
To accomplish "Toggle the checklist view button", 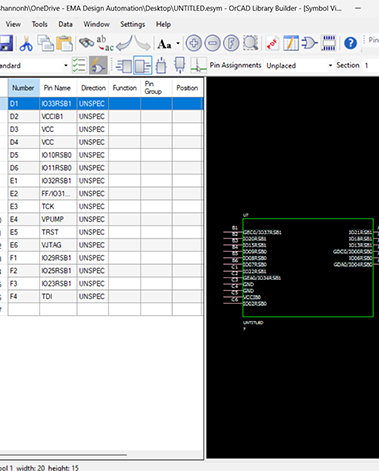I will [79, 65].
